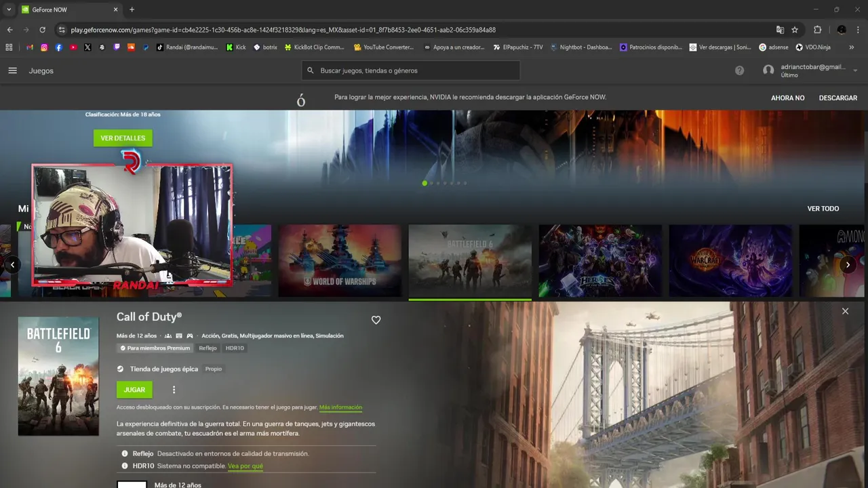Open Más información link
Screen dimensions: 868x488
(x=340, y=407)
